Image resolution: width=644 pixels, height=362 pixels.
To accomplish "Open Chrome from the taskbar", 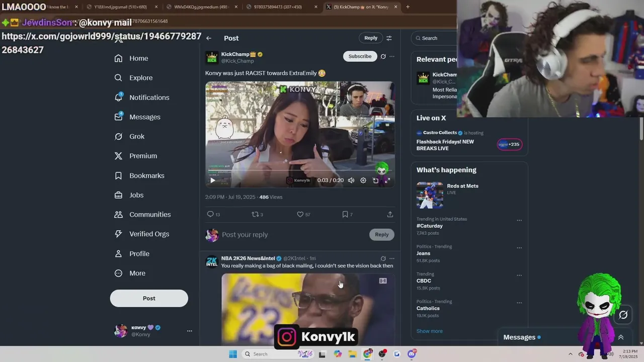I will [368, 354].
